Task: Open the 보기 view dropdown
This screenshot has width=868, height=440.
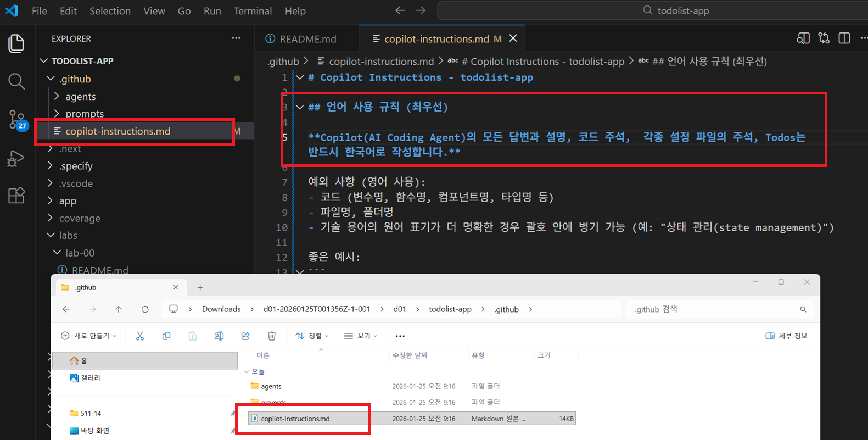Action: (x=361, y=336)
